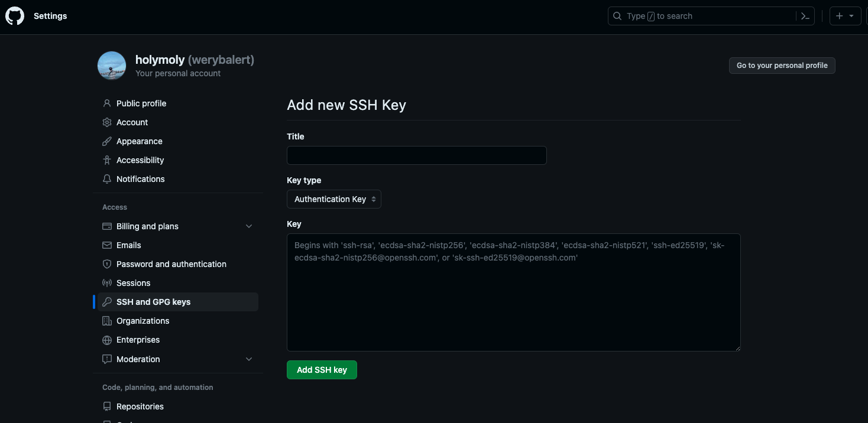
Task: Click the GitHub logo icon
Action: point(15,16)
